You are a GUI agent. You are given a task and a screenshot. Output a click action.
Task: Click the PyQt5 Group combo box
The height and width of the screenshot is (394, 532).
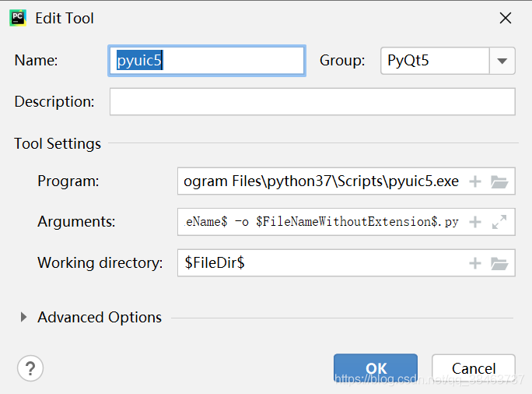[434, 61]
